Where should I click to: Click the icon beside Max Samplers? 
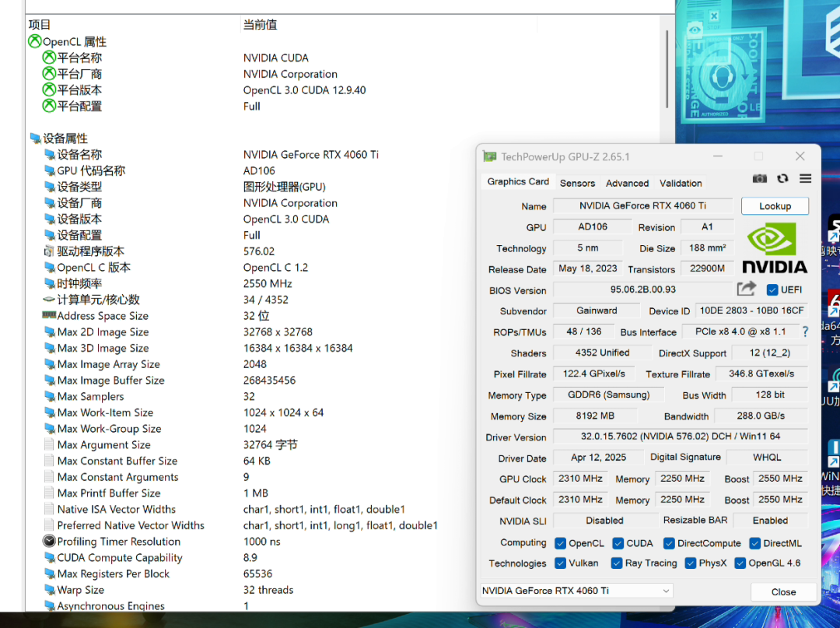point(50,397)
